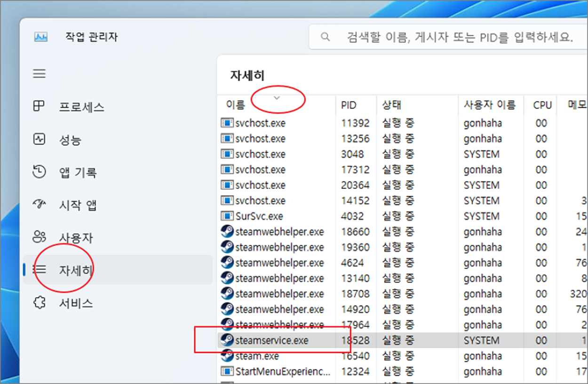Click the magnifier search icon
The width and height of the screenshot is (588, 384).
(325, 37)
